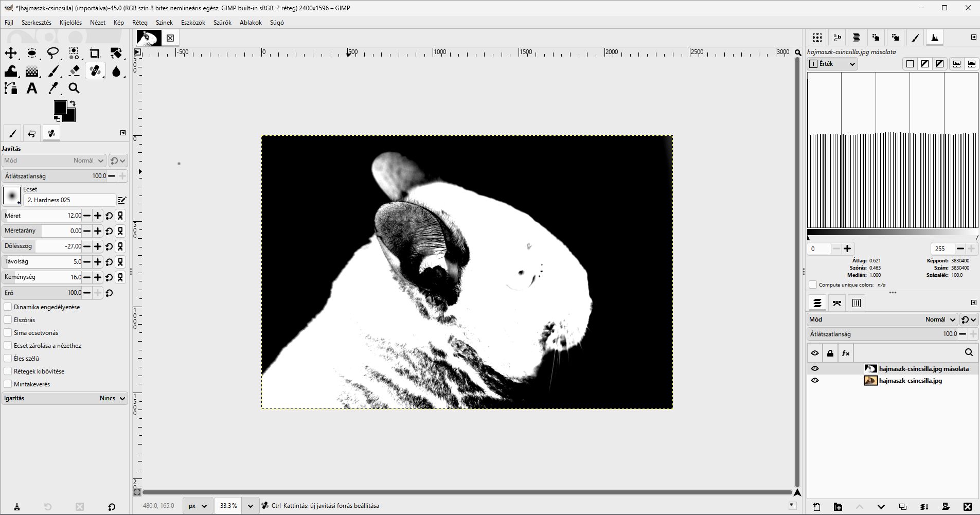
Task: Increase the brush Méret value
Action: click(98, 216)
